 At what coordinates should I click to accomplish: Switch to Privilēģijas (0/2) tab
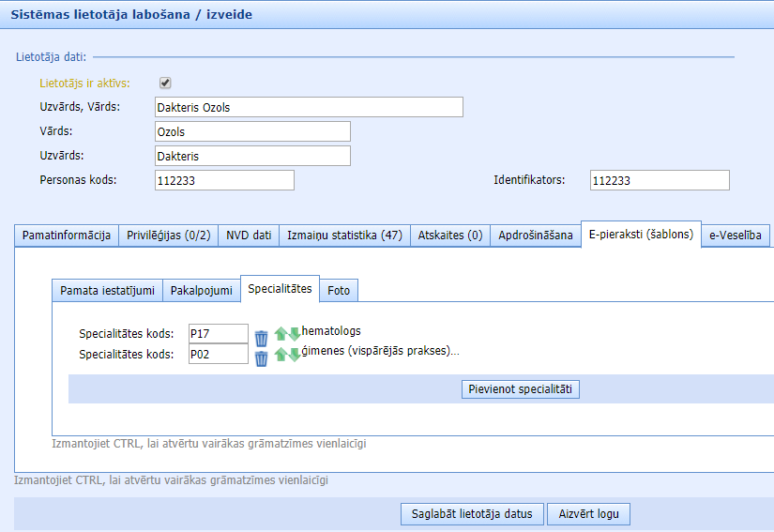pyautogui.click(x=168, y=236)
